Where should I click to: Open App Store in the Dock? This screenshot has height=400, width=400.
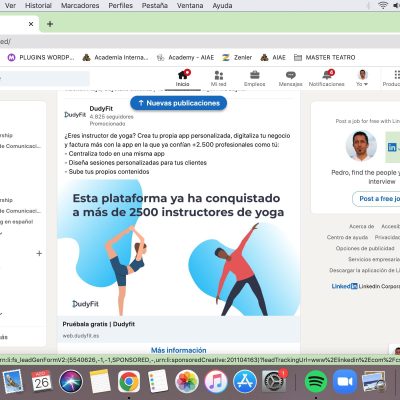click(x=245, y=381)
